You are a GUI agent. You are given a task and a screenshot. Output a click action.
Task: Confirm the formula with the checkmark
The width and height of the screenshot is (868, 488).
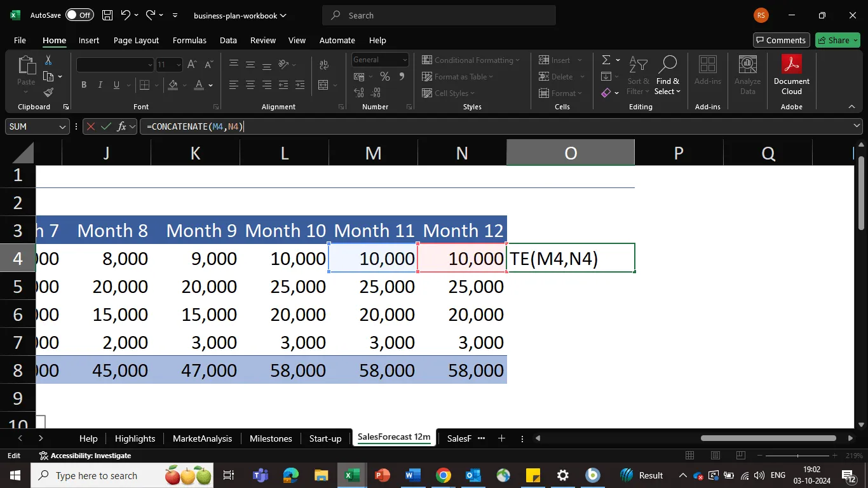[x=106, y=126]
